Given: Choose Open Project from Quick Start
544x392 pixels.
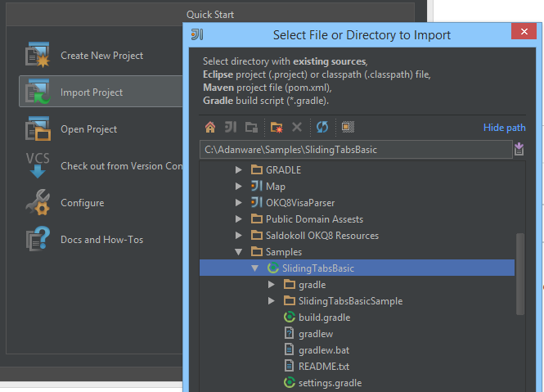Looking at the screenshot, I should tap(88, 129).
